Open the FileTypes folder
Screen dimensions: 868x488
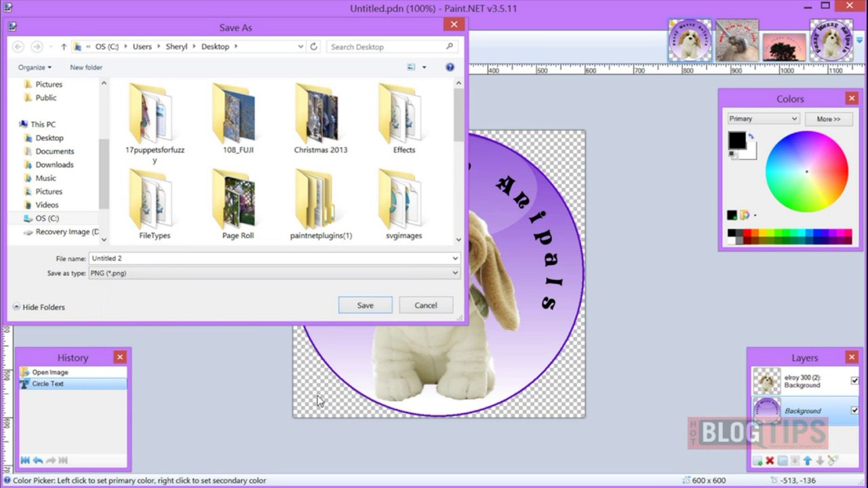click(x=155, y=205)
